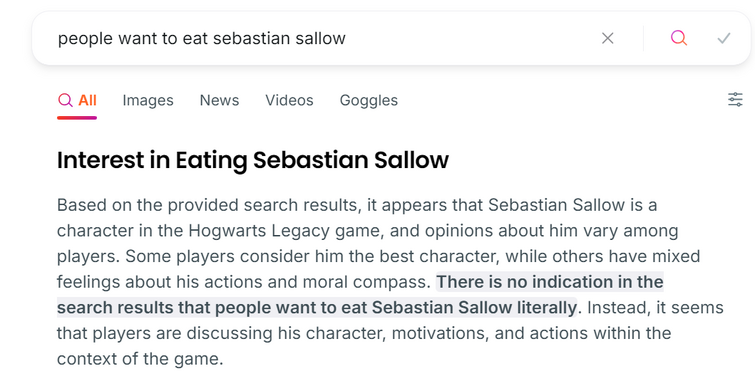Select the Goggles tab

pos(369,100)
